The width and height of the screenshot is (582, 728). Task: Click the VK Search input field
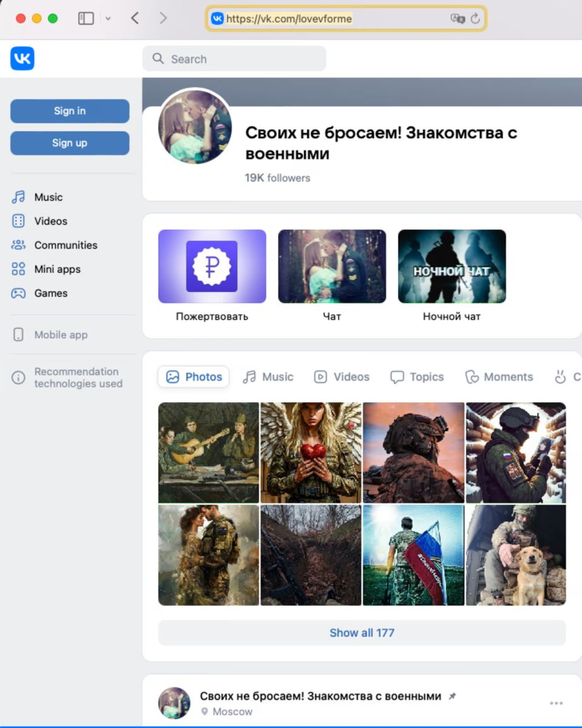[234, 59]
